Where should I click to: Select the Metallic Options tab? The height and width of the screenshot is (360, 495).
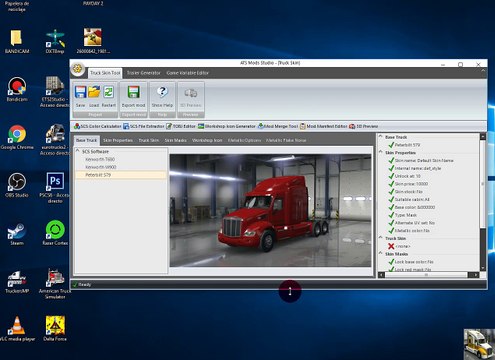coord(244,140)
